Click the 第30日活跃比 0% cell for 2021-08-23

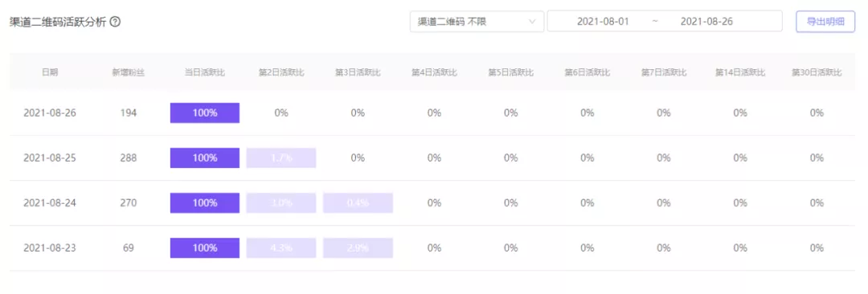click(817, 248)
